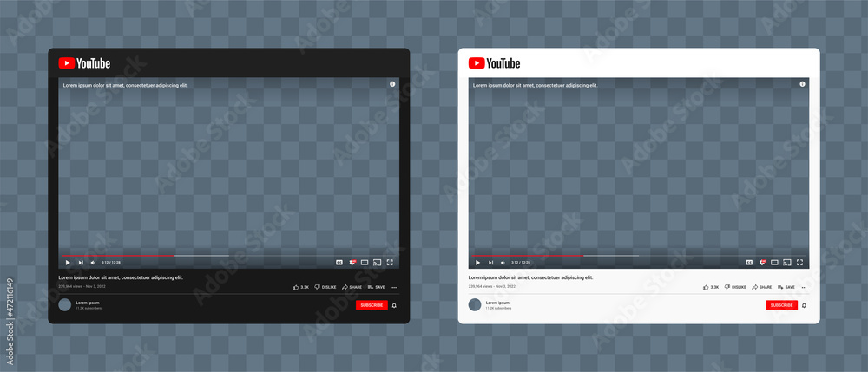Click the YouTube logo in the light player

(x=495, y=63)
